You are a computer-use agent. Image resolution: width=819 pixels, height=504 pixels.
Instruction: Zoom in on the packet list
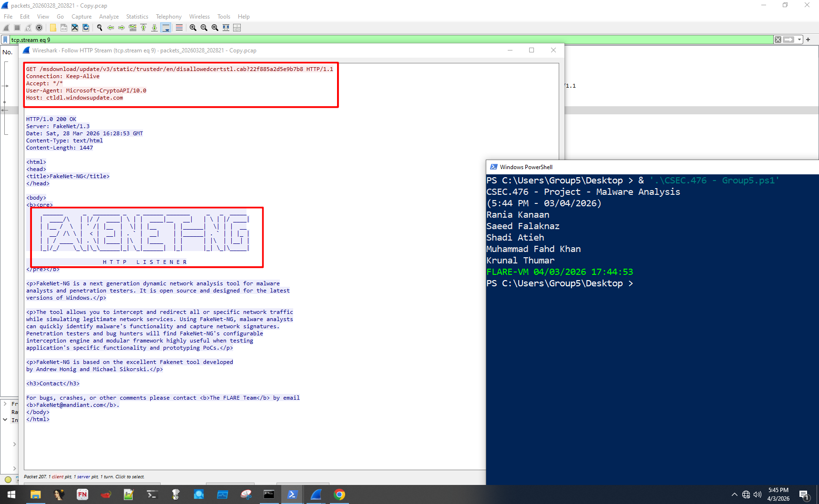pyautogui.click(x=192, y=27)
